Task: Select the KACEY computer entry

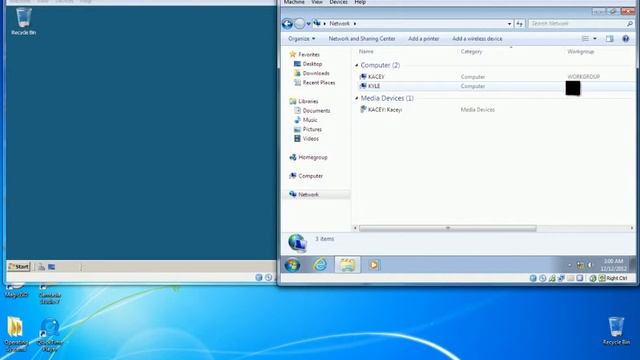Action: 372,77
